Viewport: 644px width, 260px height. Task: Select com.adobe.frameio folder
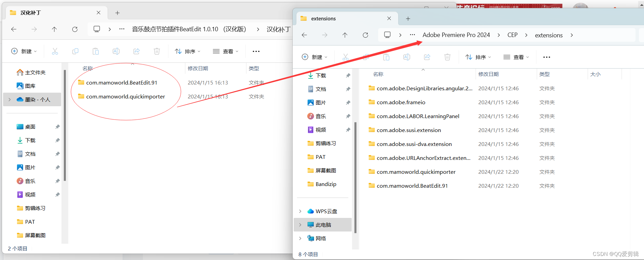pyautogui.click(x=401, y=102)
